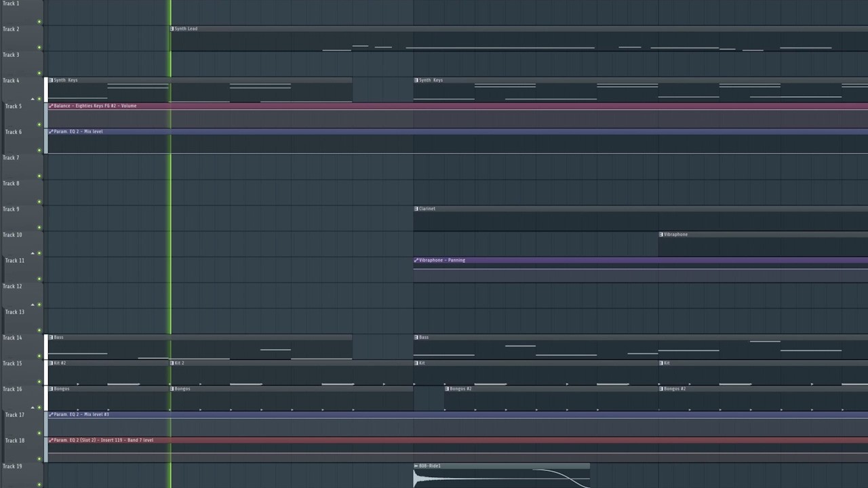Screen dimensions: 868x488
Task: Click the Vibraphone – Panning clip title
Action: [442, 260]
